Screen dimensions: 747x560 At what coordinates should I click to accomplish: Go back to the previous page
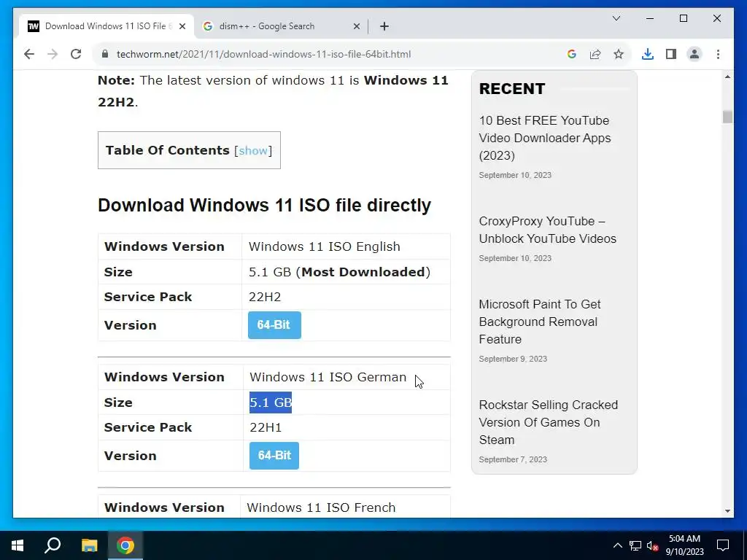pos(29,54)
